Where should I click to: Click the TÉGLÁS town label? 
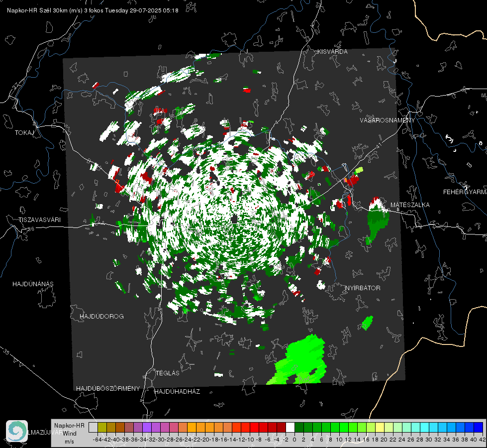[168, 373]
